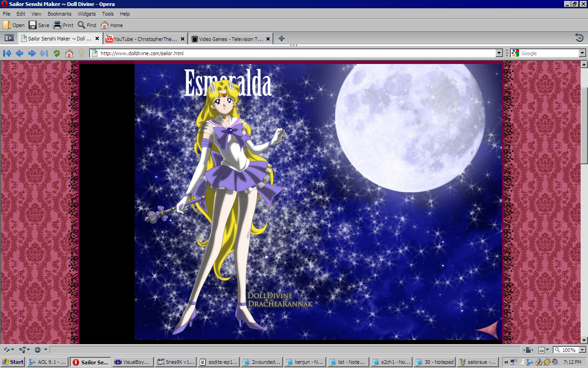Open the Bookmarks menu
588x368 pixels.
click(x=59, y=14)
